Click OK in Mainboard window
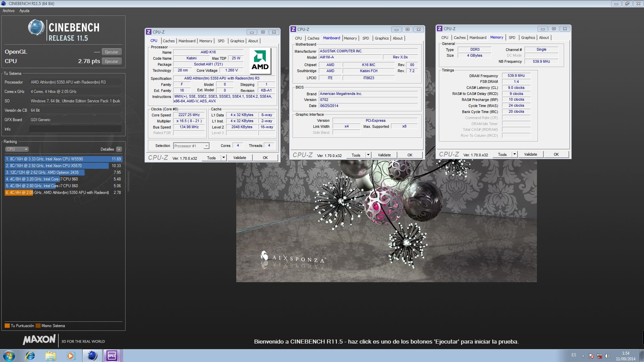Image resolution: width=644 pixels, height=362 pixels. 410,155
